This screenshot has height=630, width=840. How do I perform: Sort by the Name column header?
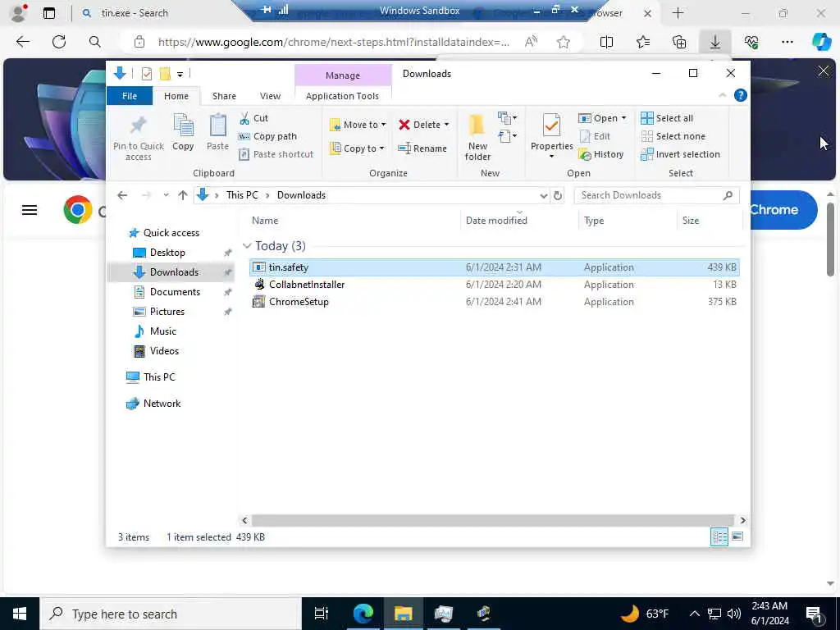pyautogui.click(x=265, y=220)
